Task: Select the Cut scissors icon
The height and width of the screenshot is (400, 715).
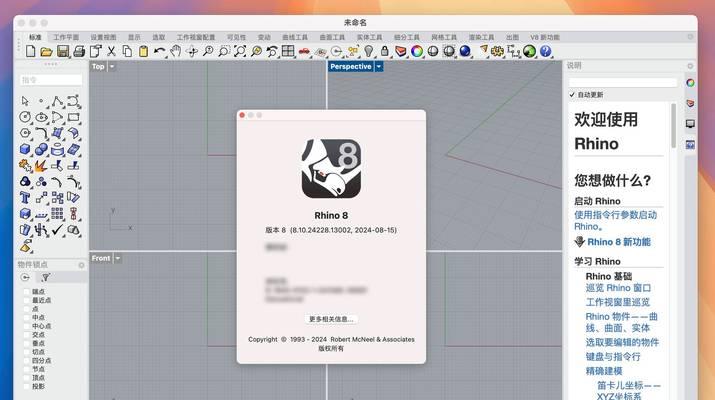Action: click(111, 51)
